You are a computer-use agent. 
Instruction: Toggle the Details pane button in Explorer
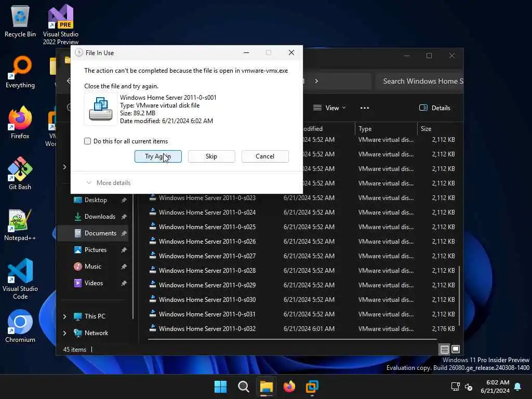pos(435,108)
